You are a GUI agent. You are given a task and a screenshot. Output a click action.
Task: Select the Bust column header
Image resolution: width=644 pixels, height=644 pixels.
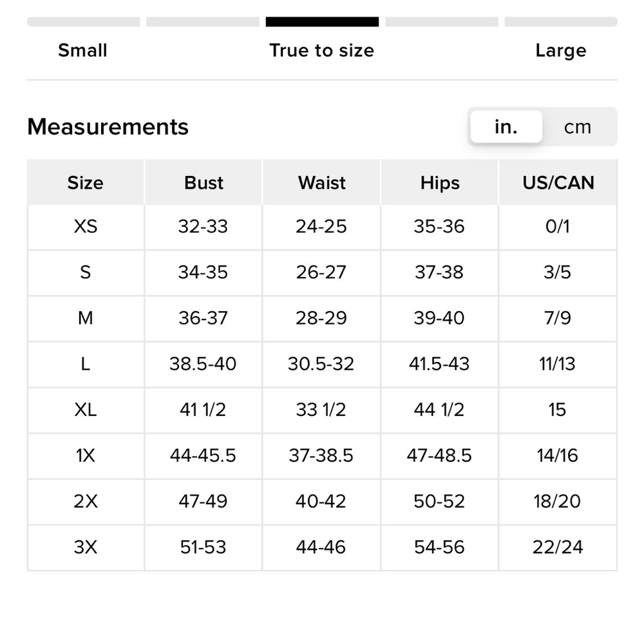[x=204, y=182]
